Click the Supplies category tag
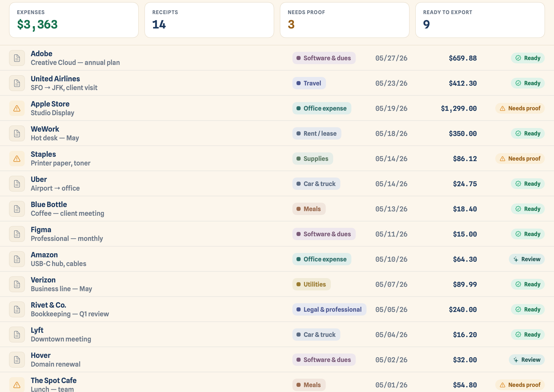Image resolution: width=554 pixels, height=392 pixels. 313,159
